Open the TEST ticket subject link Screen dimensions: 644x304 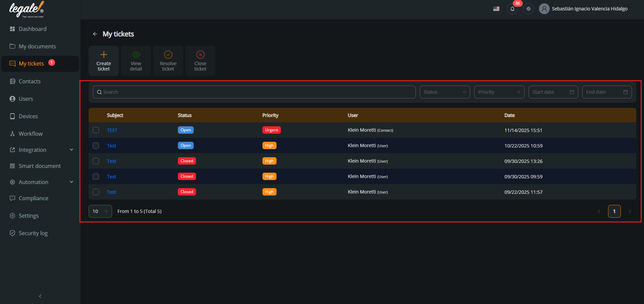click(112, 130)
